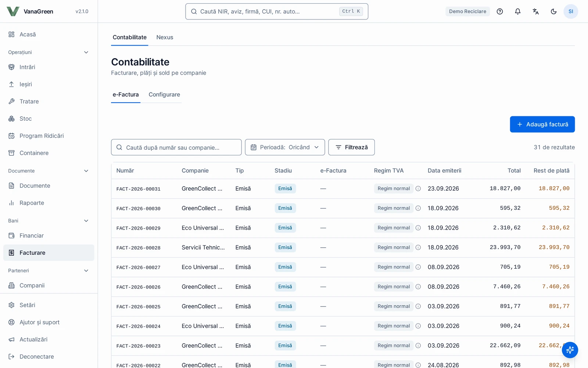Click the VanaGreen logo icon
Image resolution: width=588 pixels, height=368 pixels.
point(13,11)
